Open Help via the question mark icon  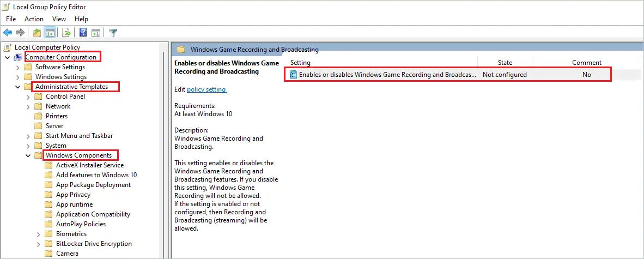click(x=83, y=33)
